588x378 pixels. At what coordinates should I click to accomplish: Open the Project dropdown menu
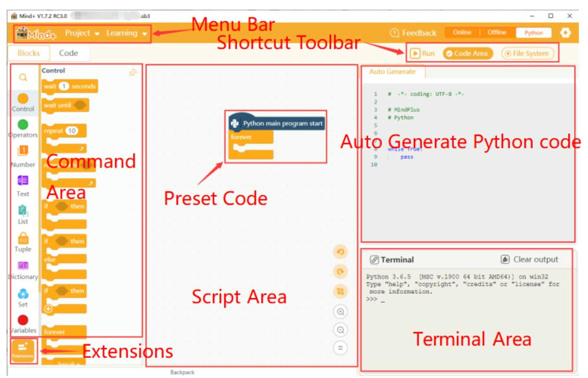[82, 33]
